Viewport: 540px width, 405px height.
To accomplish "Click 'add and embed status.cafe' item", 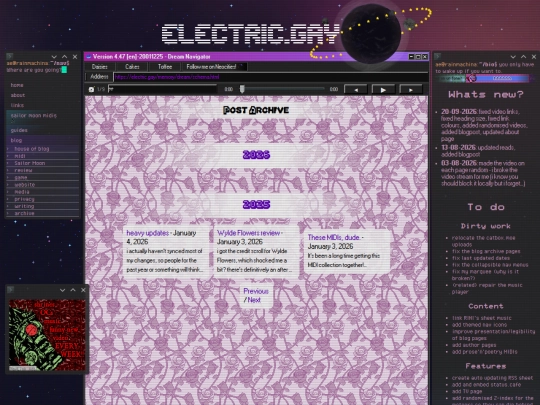I will pyautogui.click(x=486, y=384).
